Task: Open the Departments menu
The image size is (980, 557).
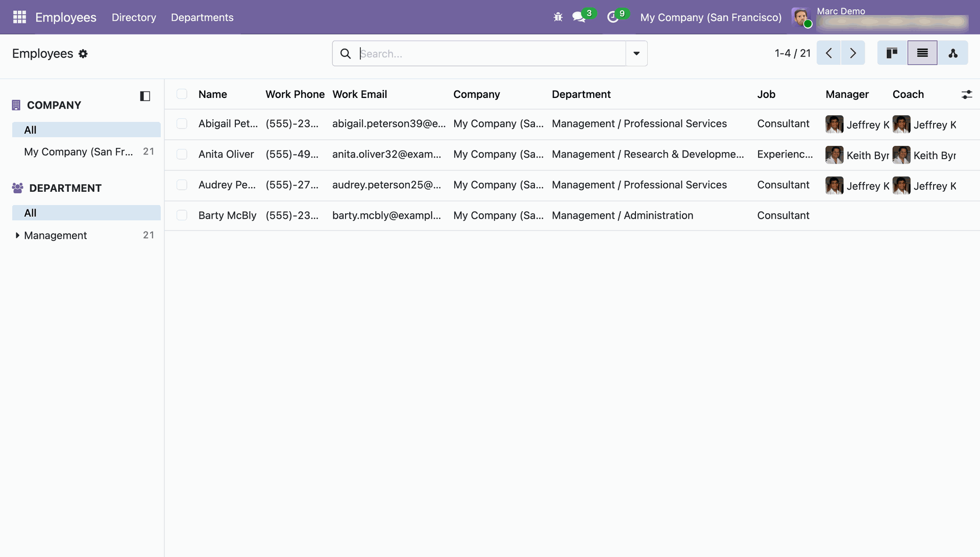Action: [202, 17]
